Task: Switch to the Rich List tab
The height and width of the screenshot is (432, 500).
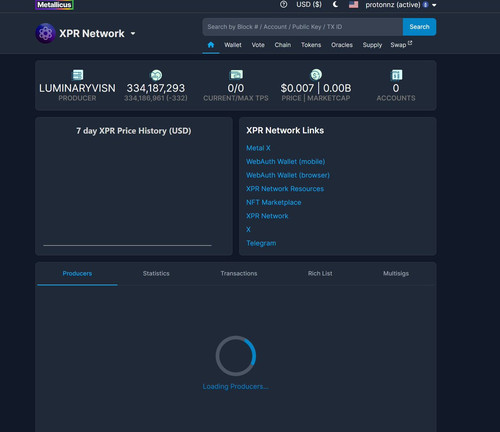Action: 320,274
